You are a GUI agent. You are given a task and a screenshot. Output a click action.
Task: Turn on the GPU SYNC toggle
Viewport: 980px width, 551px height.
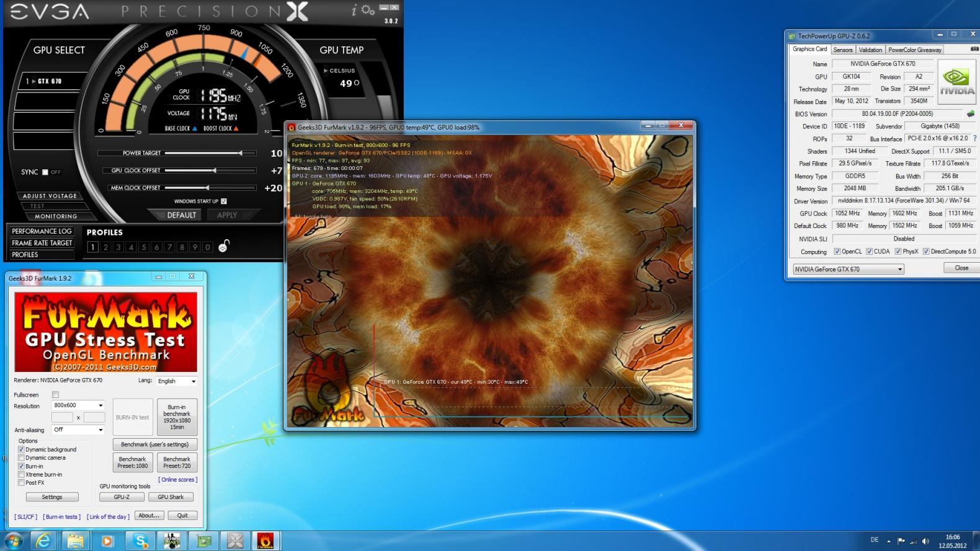[x=45, y=172]
